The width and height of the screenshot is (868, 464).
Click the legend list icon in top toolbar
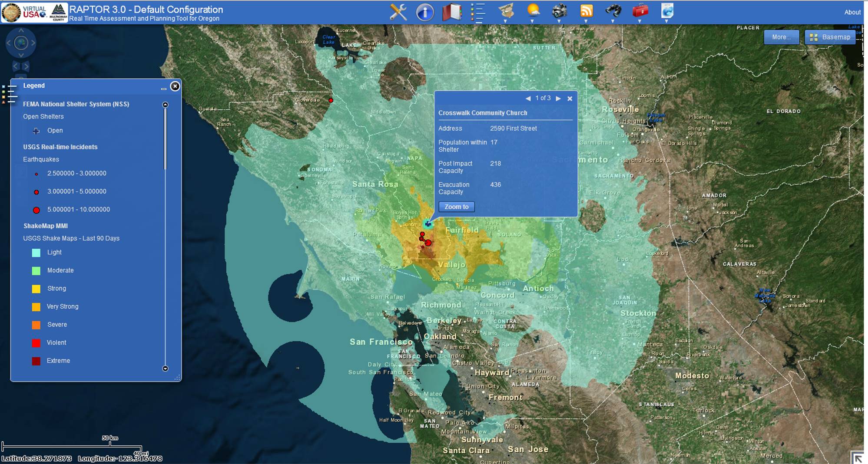click(x=478, y=12)
